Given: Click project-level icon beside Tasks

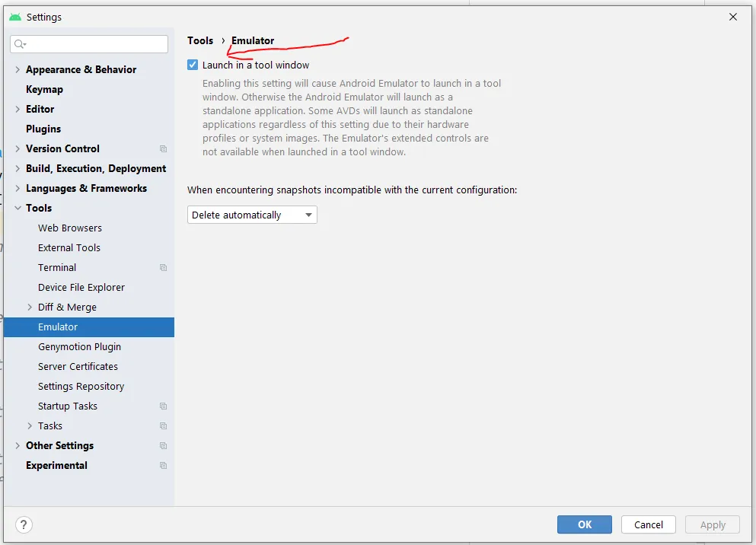Looking at the screenshot, I should pyautogui.click(x=164, y=426).
